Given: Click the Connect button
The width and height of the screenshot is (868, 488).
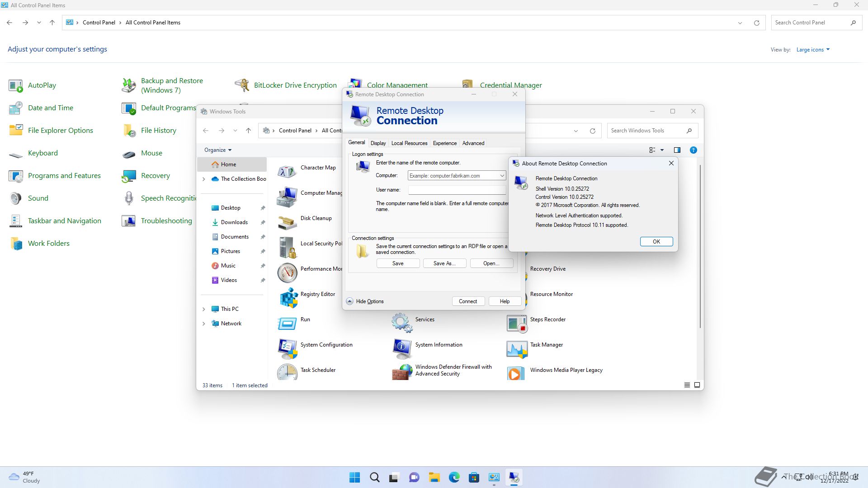Looking at the screenshot, I should (468, 301).
